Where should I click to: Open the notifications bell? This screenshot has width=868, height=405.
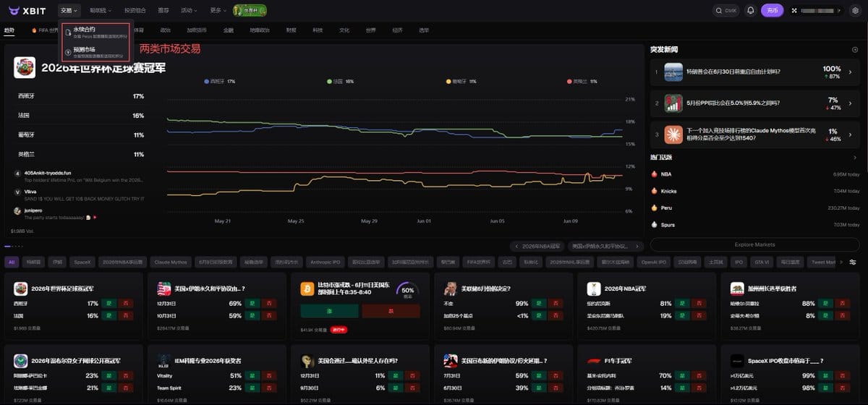(750, 10)
